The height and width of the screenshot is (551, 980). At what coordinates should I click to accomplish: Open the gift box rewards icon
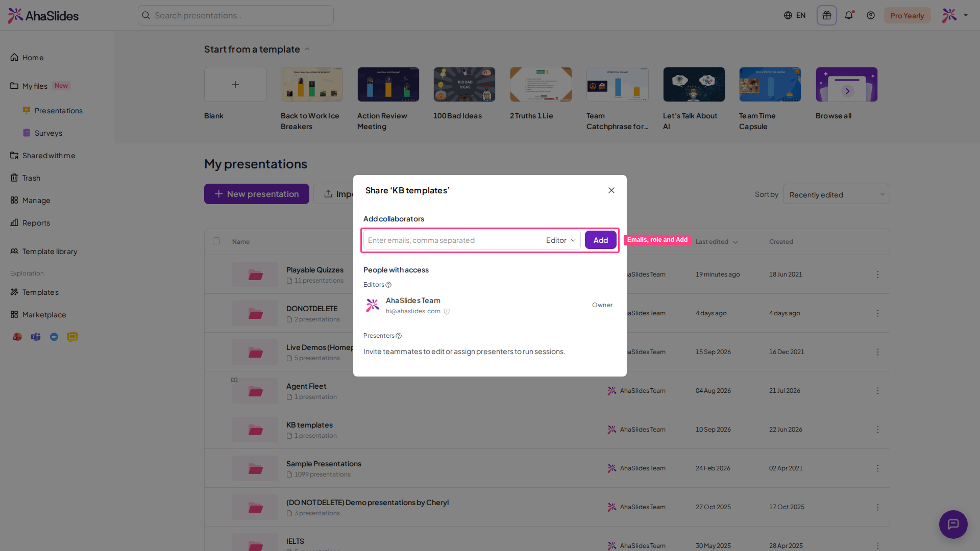pos(826,15)
